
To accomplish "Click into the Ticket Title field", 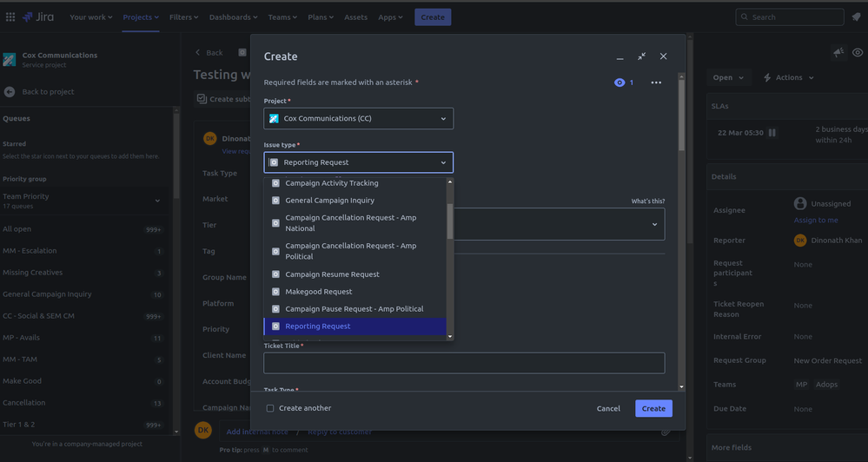I will [x=464, y=363].
